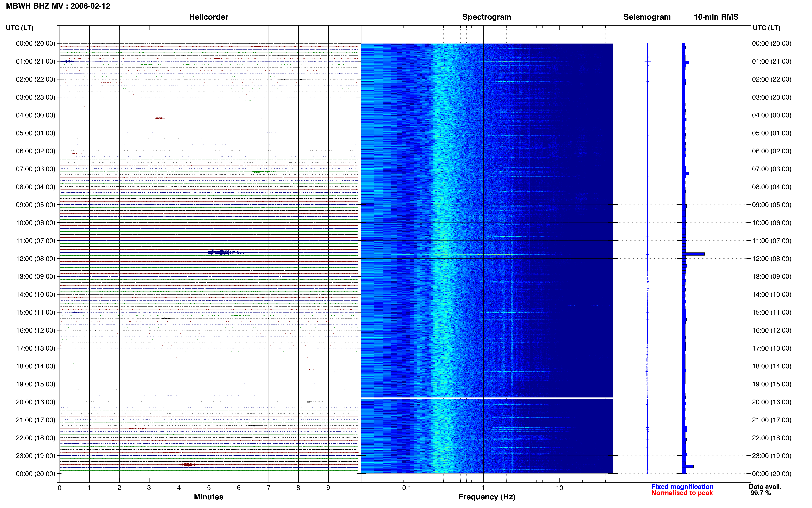Select the 'Helicorder' panel heading

click(209, 17)
